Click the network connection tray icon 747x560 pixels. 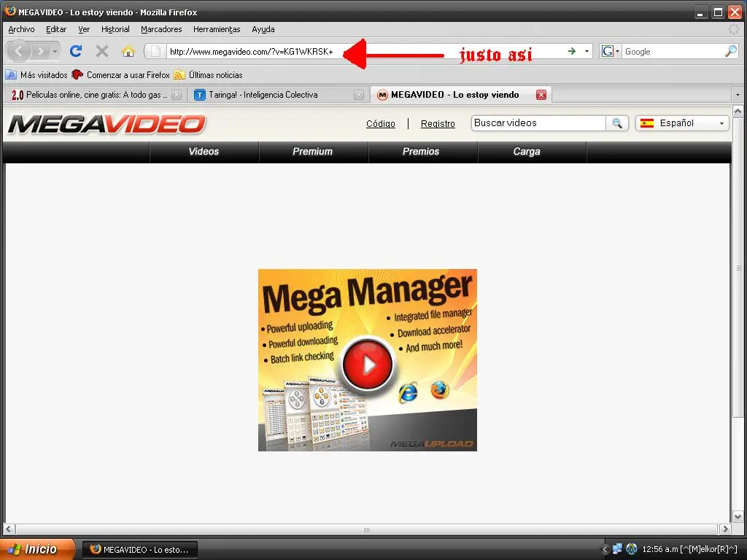point(617,549)
